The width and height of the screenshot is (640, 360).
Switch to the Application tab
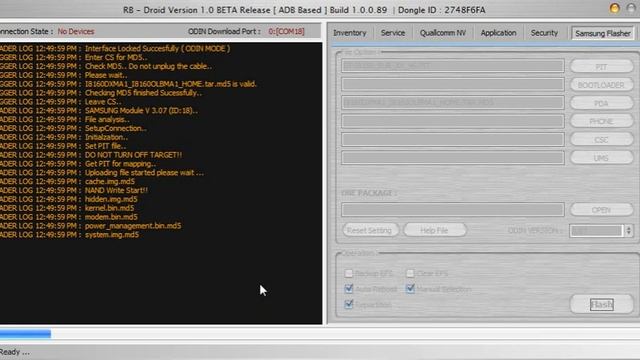pyautogui.click(x=498, y=33)
